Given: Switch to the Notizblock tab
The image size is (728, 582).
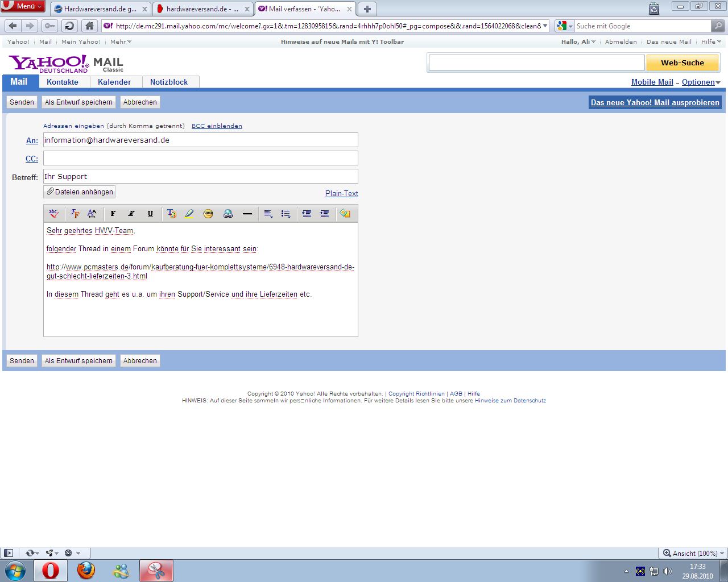Looking at the screenshot, I should tap(169, 82).
